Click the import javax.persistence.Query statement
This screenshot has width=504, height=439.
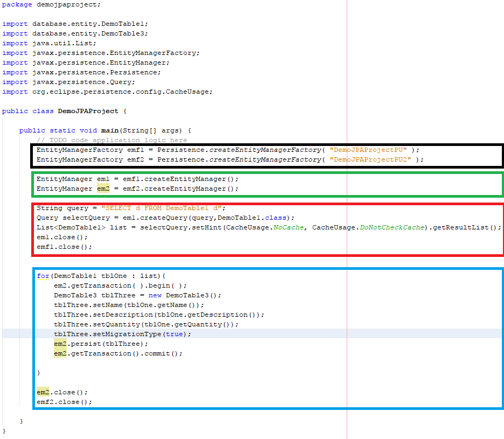point(67,81)
